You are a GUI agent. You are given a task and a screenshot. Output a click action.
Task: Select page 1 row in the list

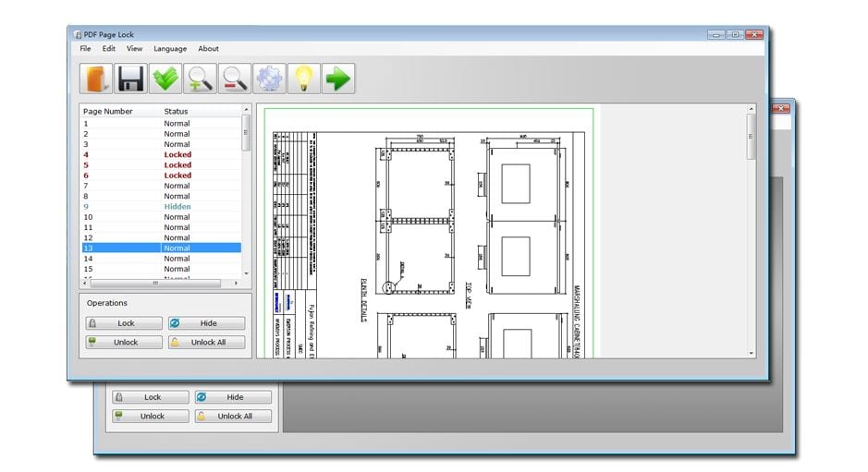click(162, 124)
